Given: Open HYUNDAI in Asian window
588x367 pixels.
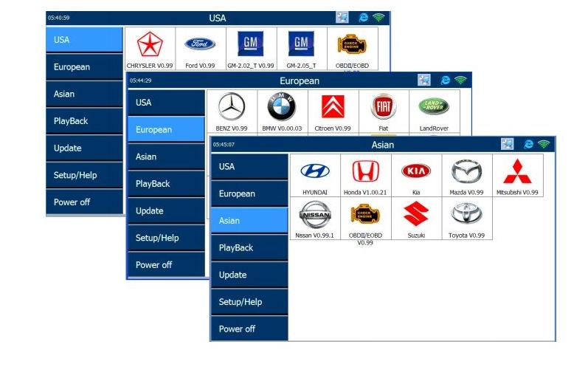Looking at the screenshot, I should point(315,175).
